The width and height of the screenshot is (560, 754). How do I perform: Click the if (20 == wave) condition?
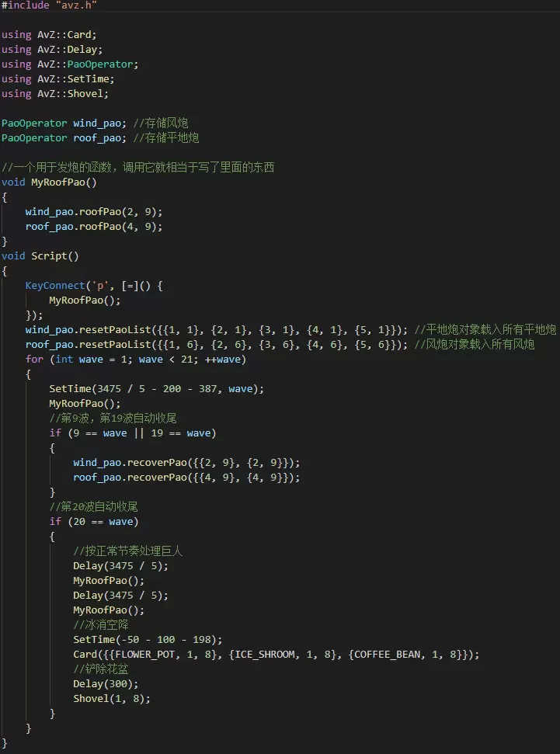click(x=94, y=522)
